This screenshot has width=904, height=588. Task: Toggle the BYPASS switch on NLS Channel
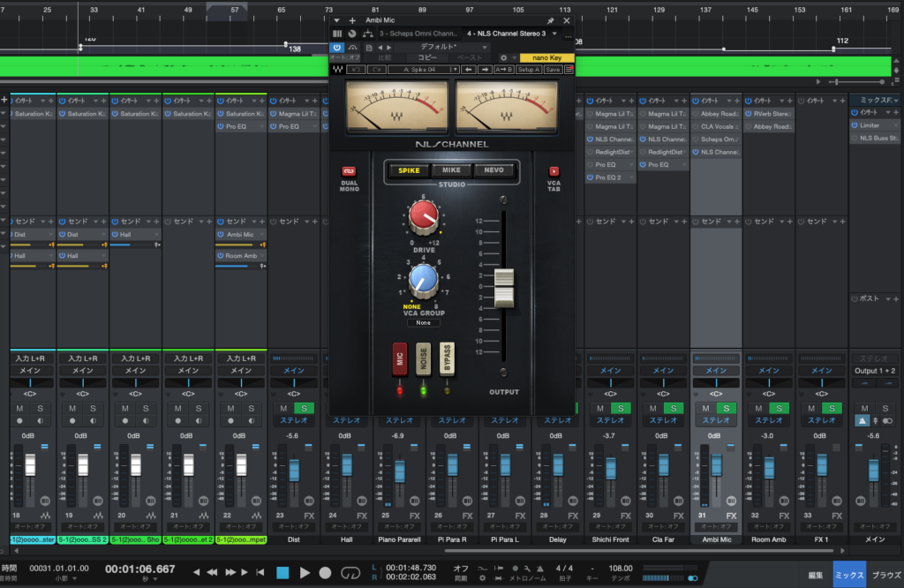pos(447,359)
